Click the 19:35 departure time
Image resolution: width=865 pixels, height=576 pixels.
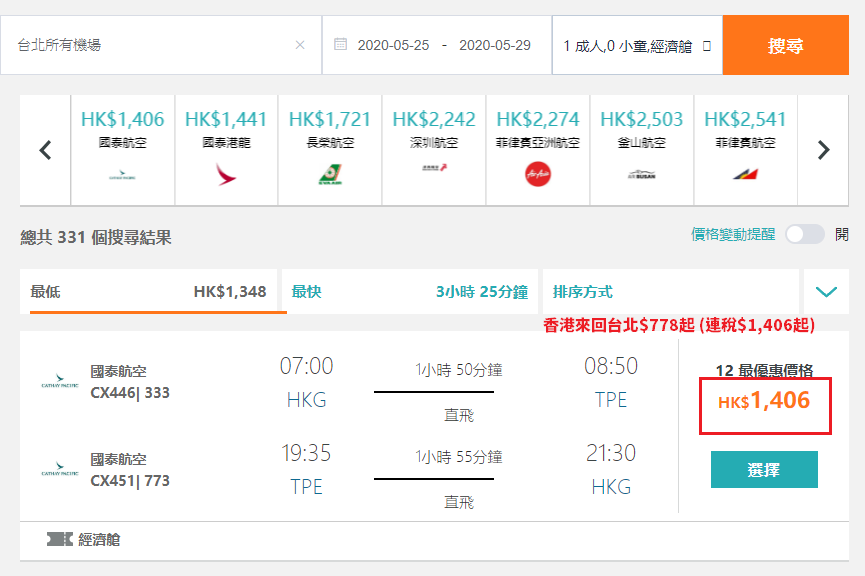coord(306,453)
